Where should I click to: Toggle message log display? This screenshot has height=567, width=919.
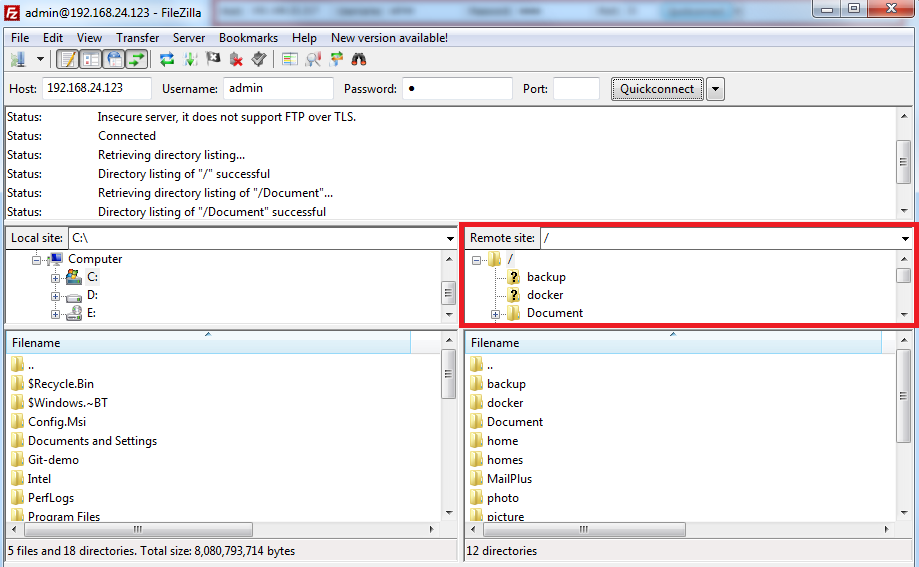68,59
